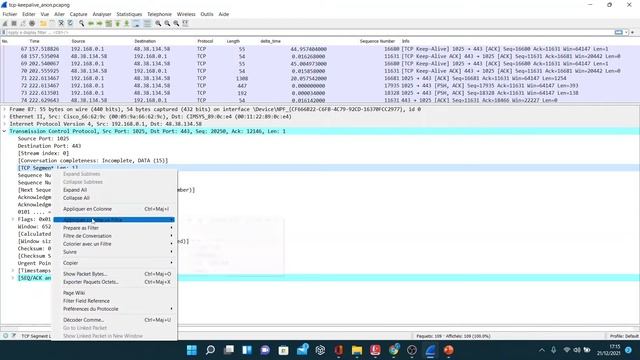Image resolution: width=640 pixels, height=360 pixels.
Task: Click the Stop capture toolbar icon
Action: [14, 24]
